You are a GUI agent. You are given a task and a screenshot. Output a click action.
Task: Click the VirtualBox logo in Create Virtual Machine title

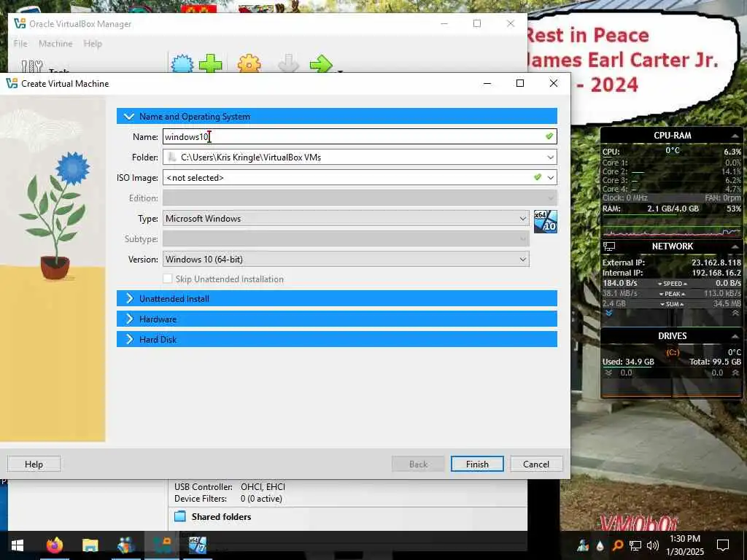click(12, 83)
